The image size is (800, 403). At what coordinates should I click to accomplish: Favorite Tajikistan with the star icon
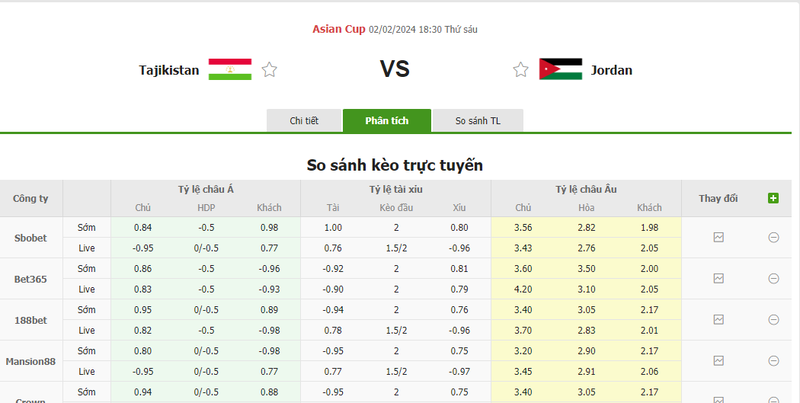[269, 69]
